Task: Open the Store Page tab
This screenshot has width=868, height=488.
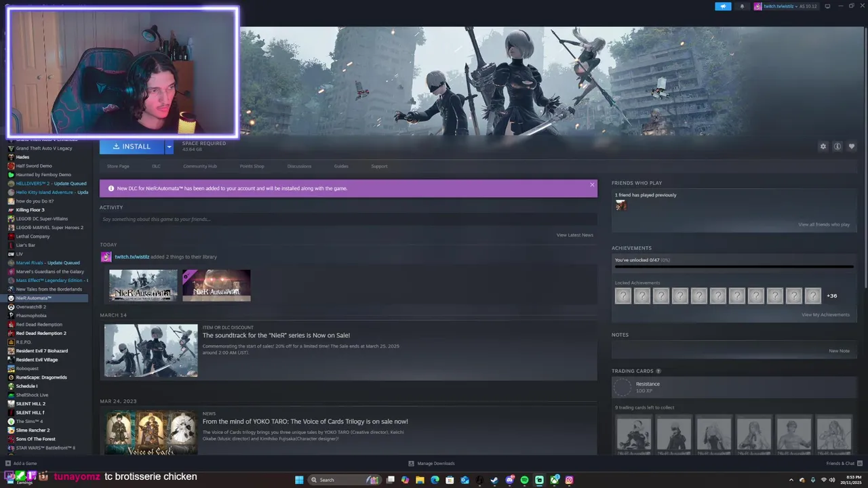Action: tap(118, 166)
